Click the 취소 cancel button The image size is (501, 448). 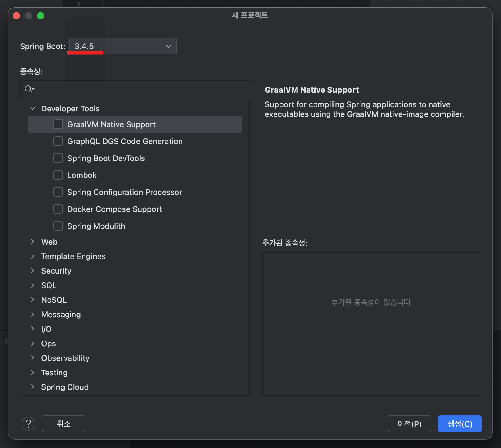(x=64, y=424)
